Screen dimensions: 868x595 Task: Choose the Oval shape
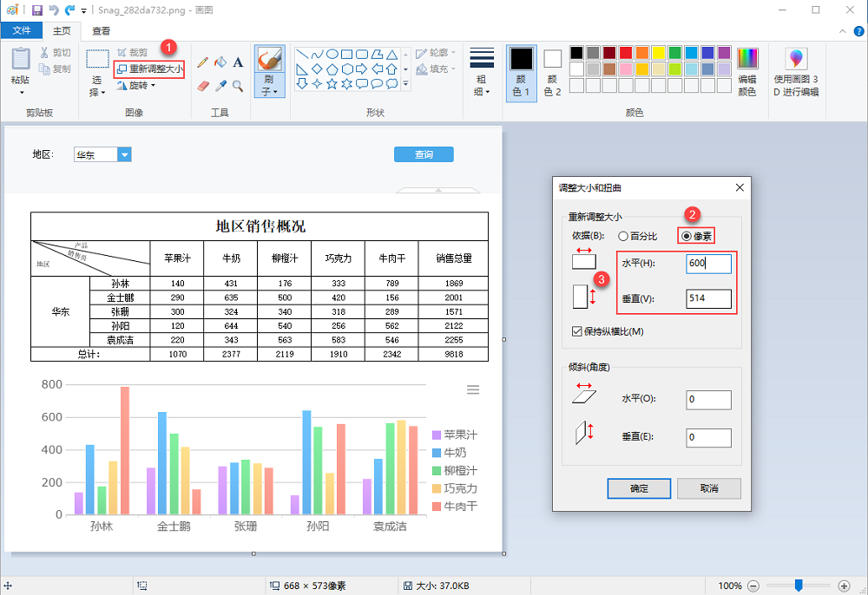332,54
